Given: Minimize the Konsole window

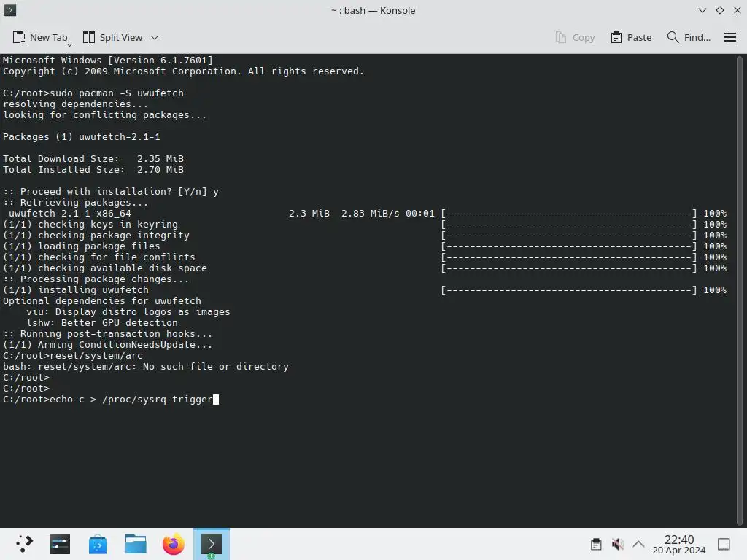Looking at the screenshot, I should (703, 10).
